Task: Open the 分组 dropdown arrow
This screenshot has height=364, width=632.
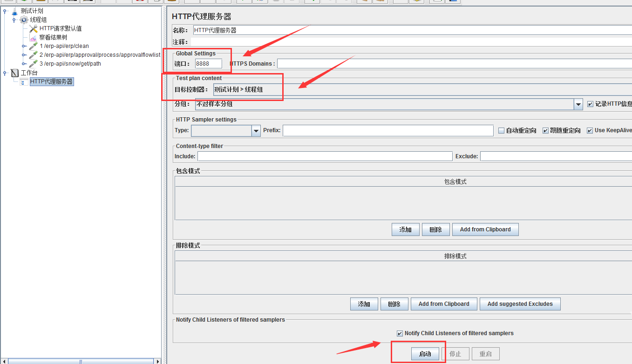Action: click(578, 104)
